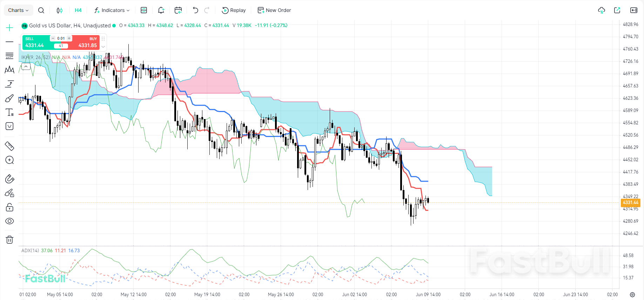Click the Jun 09 14:00 time label
Viewport: 644px width, 300px height.
click(x=428, y=294)
